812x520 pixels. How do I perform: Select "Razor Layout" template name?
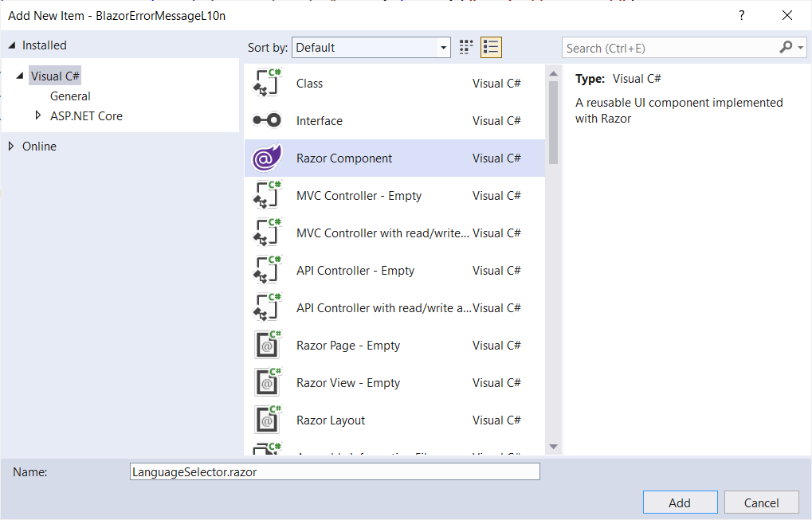coord(331,420)
